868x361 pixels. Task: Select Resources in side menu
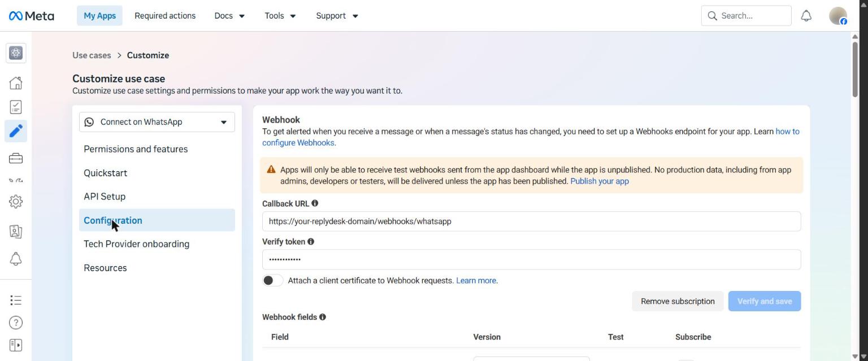[157, 268]
